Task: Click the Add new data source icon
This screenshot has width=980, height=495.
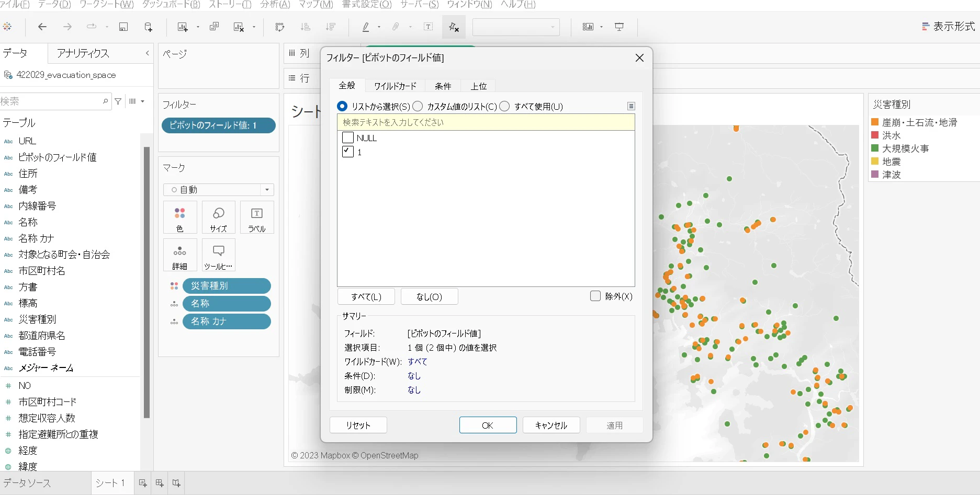Action: (148, 27)
